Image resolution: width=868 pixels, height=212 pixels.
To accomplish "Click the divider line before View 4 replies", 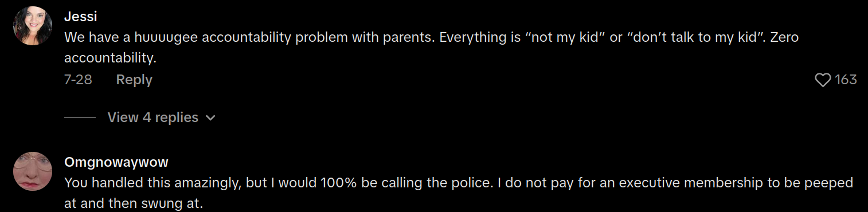I will [x=80, y=117].
